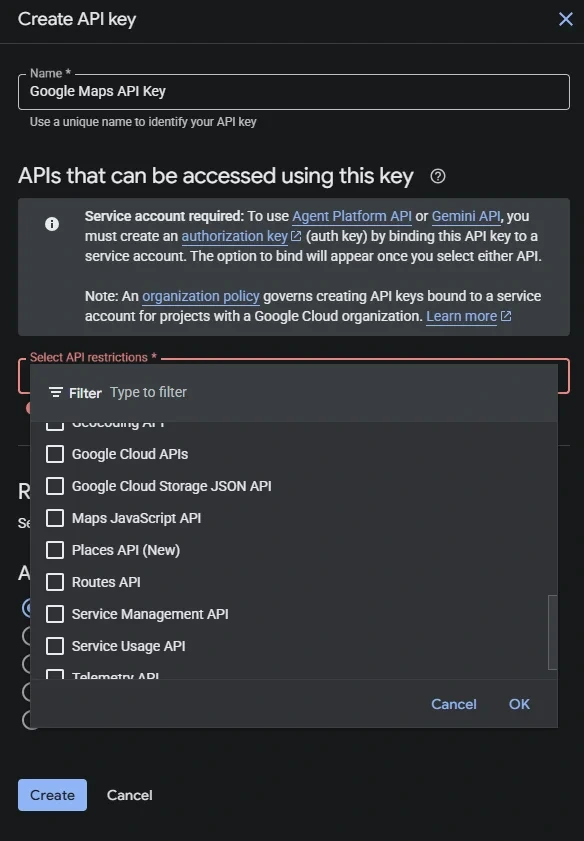The width and height of the screenshot is (584, 841).
Task: Open the organization policy link
Action: click(x=201, y=296)
